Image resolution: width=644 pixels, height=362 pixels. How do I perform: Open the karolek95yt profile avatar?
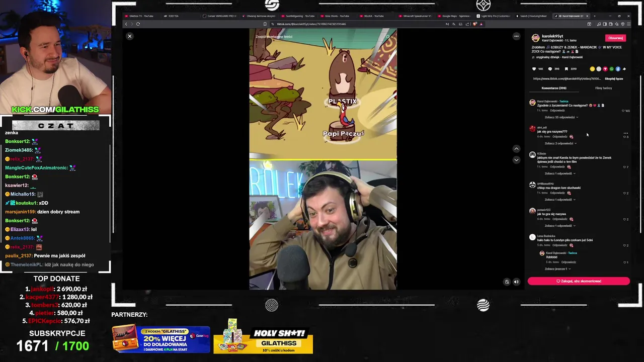click(536, 38)
